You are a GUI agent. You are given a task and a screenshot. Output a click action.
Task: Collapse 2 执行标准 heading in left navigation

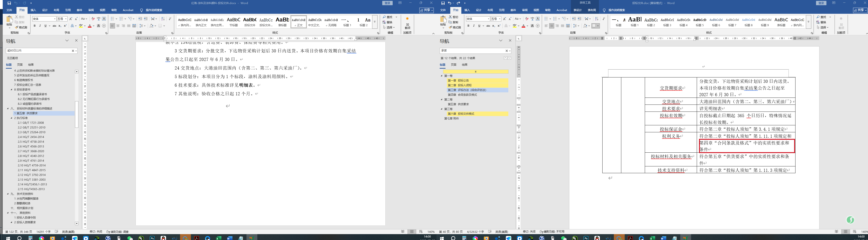click(11, 118)
